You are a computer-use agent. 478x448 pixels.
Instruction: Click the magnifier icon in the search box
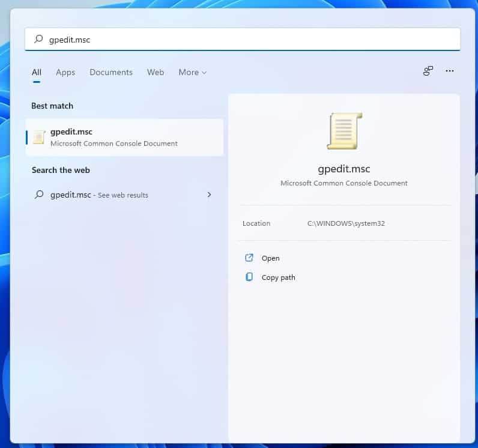[x=38, y=40]
